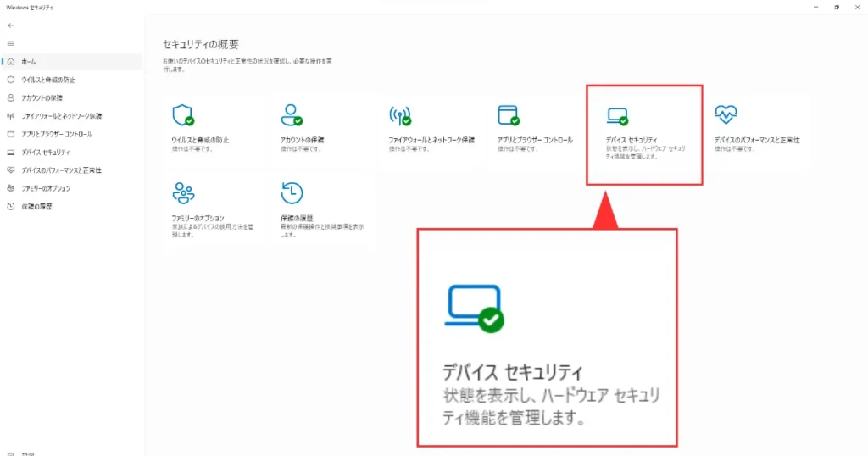Screen dimensions: 868x456
Task: Select ファミリーのオプション label in sidebar
Action: [46, 189]
